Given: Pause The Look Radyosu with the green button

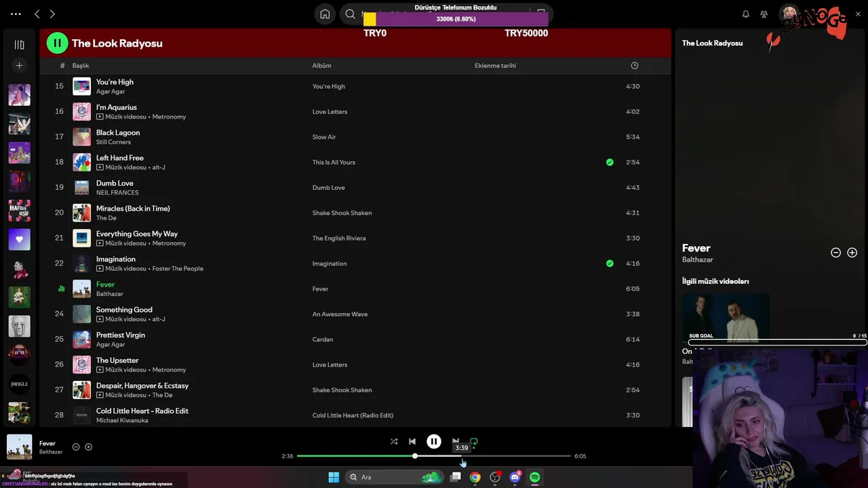Looking at the screenshot, I should tap(57, 43).
